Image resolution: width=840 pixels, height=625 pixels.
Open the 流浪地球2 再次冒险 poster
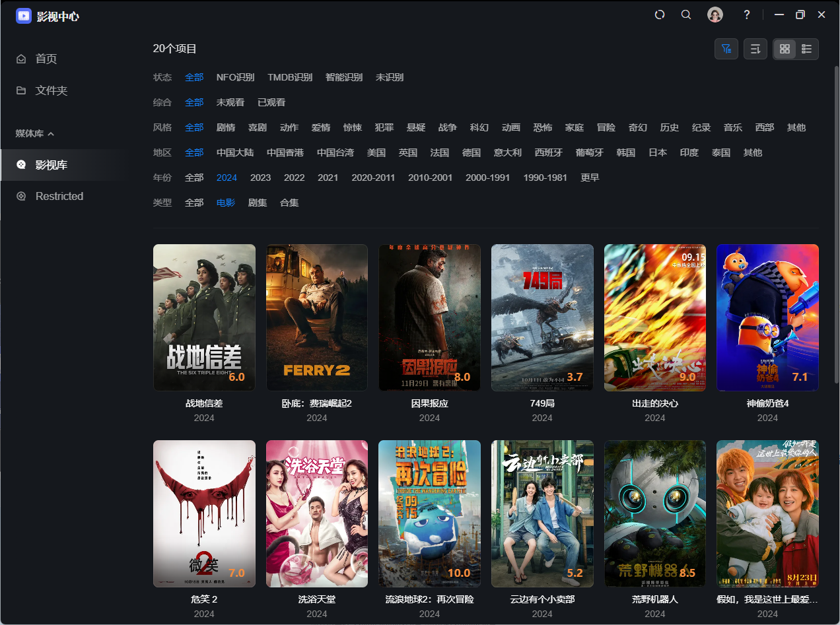pos(429,513)
